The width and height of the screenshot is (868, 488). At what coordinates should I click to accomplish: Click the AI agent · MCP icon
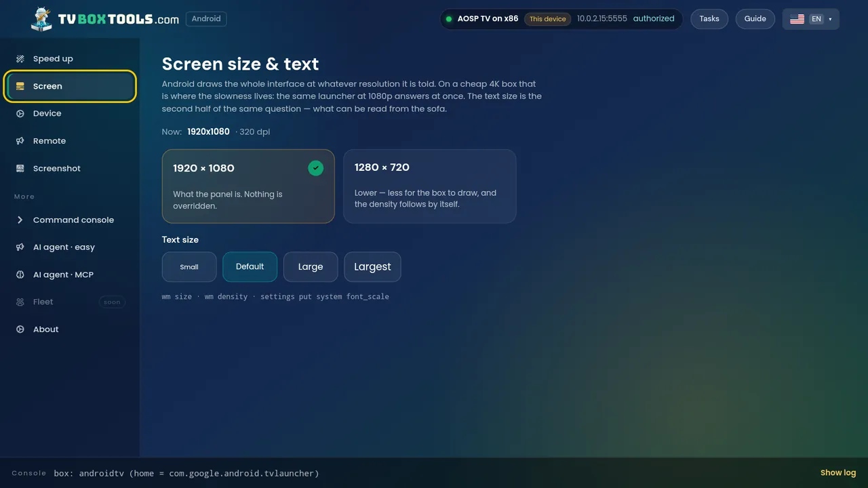click(x=20, y=274)
